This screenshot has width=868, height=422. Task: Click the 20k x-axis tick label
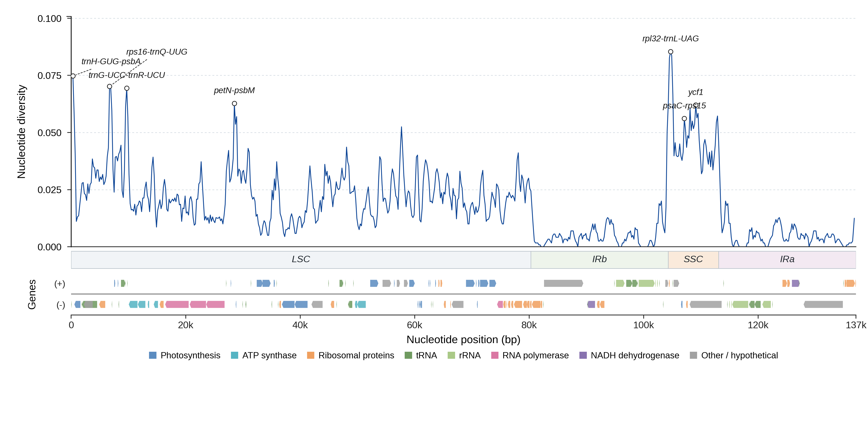[186, 325]
